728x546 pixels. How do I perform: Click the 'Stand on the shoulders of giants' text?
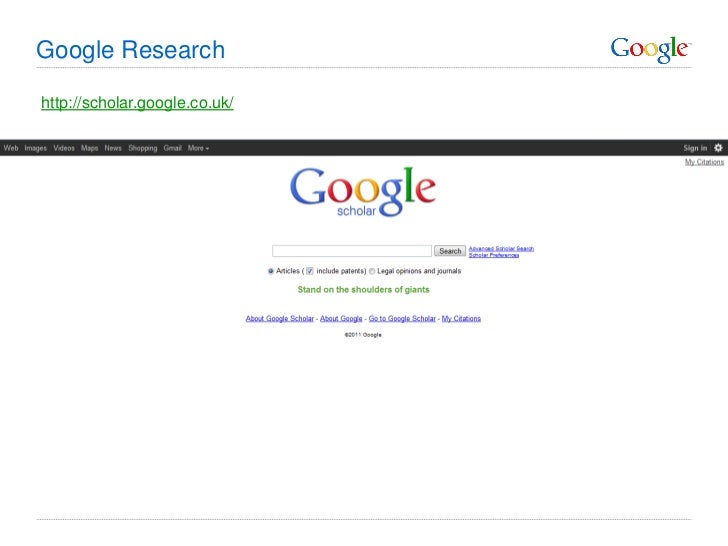click(x=364, y=290)
